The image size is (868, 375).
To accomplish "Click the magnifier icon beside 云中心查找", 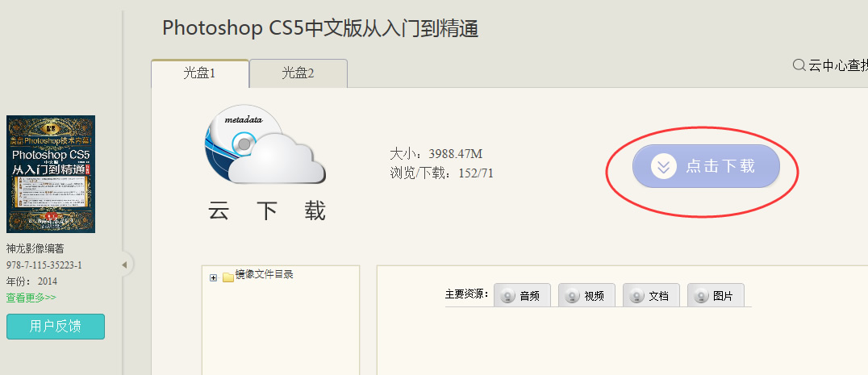I will click(799, 66).
